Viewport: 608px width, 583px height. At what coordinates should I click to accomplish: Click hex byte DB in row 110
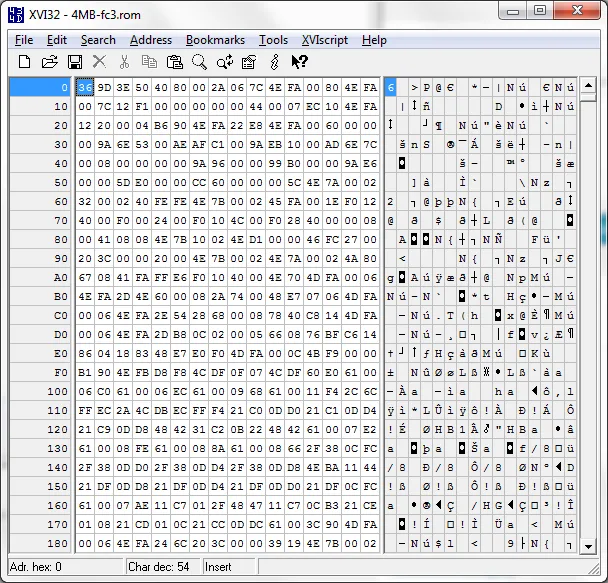(x=161, y=410)
